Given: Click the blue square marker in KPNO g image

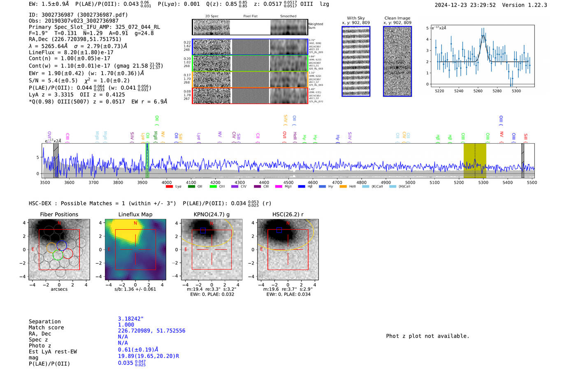Looking at the screenshot, I should click(202, 231).
